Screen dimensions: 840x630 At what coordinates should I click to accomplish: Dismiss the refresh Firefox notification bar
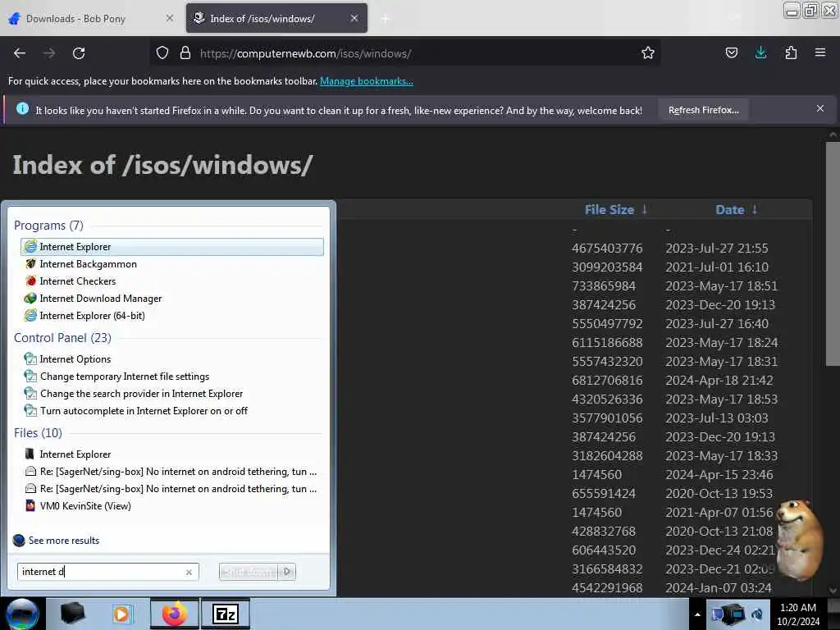(x=820, y=109)
